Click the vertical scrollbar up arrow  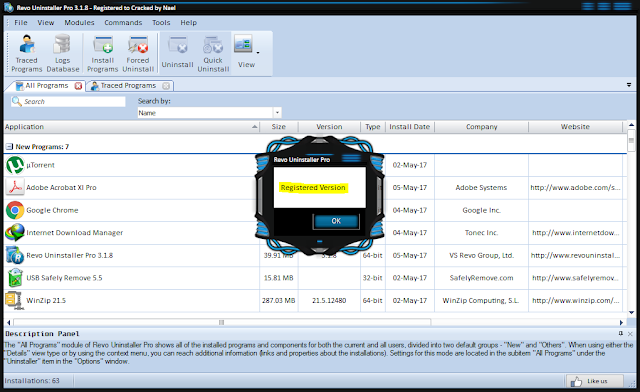point(631,125)
